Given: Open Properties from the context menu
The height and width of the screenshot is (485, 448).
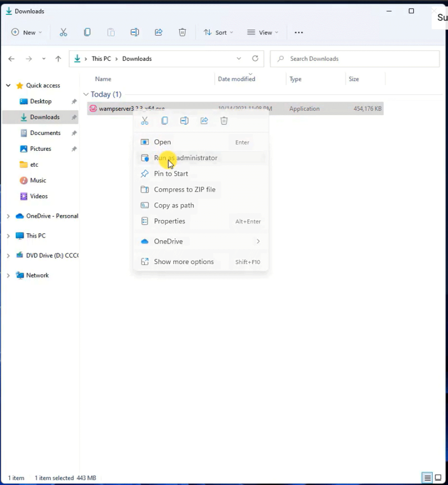Looking at the screenshot, I should [200, 221].
